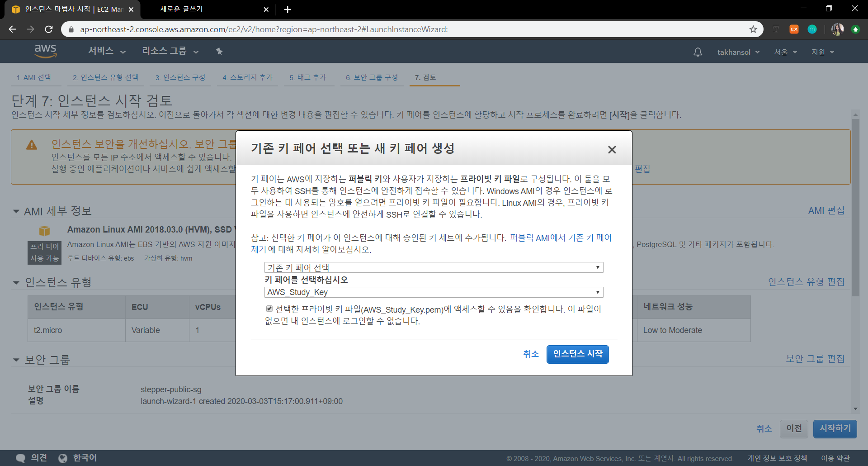Open the orange EX browser extension
Screen dimensions: 868x466
(x=794, y=29)
